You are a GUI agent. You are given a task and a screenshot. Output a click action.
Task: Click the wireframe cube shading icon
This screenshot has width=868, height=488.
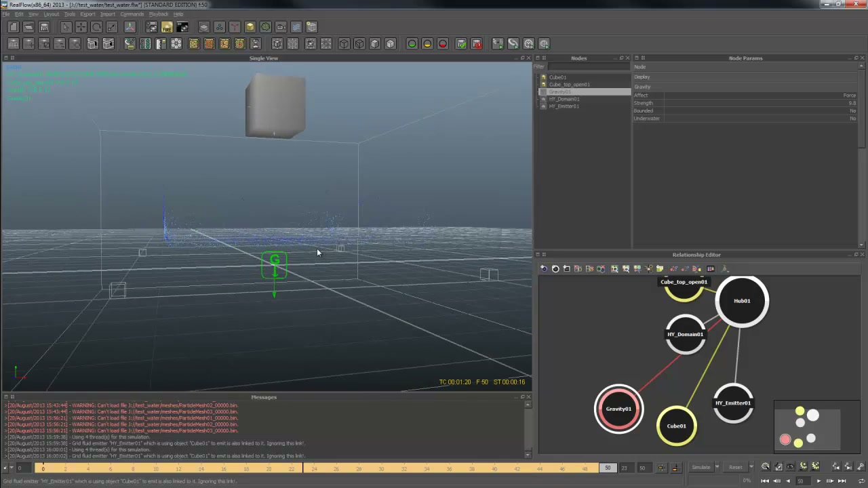tap(344, 44)
